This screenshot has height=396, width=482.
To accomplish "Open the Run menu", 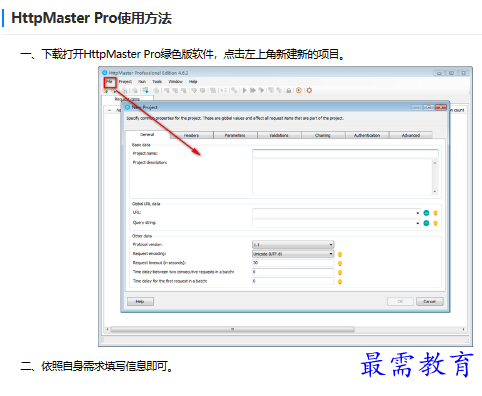I will tap(142, 82).
